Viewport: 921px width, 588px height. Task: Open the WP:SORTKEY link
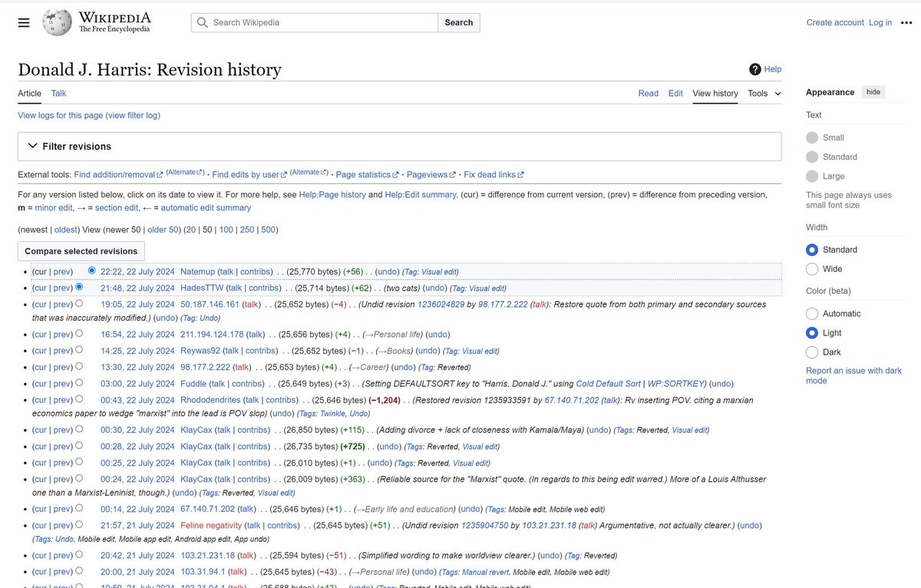(675, 383)
